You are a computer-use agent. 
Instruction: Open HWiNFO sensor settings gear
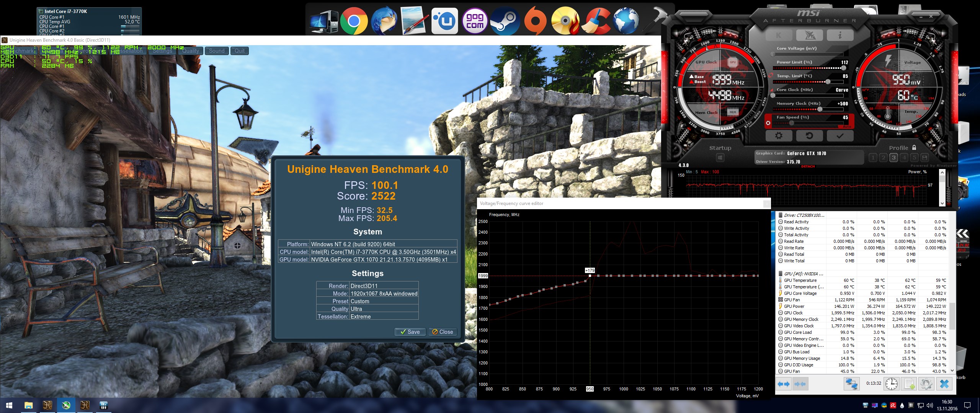926,384
